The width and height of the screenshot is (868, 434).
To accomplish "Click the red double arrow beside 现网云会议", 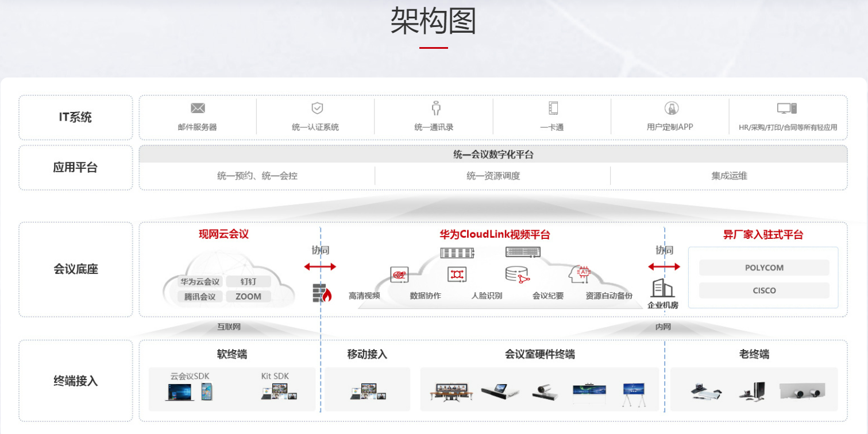I will (320, 266).
